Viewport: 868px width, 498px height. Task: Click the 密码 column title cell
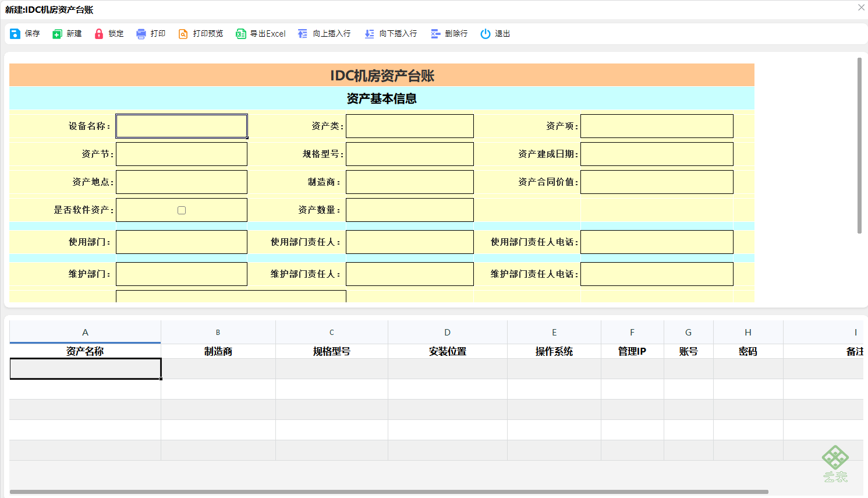(x=748, y=351)
